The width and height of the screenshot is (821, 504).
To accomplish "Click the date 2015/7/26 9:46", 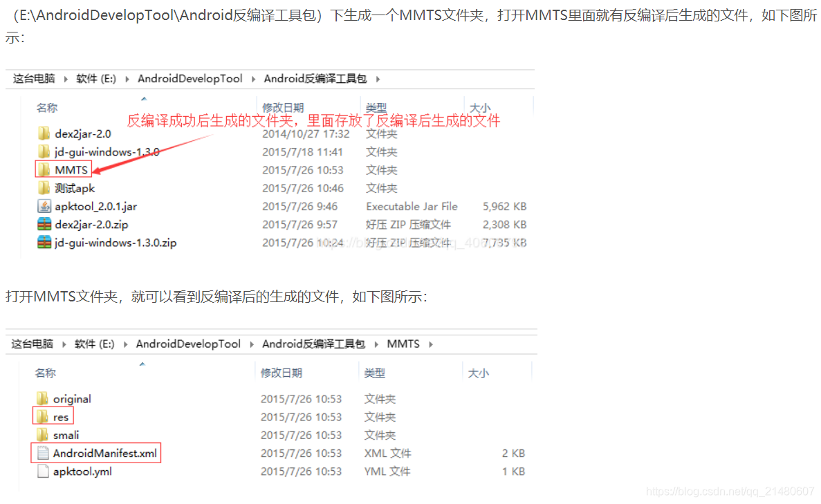I will (300, 206).
